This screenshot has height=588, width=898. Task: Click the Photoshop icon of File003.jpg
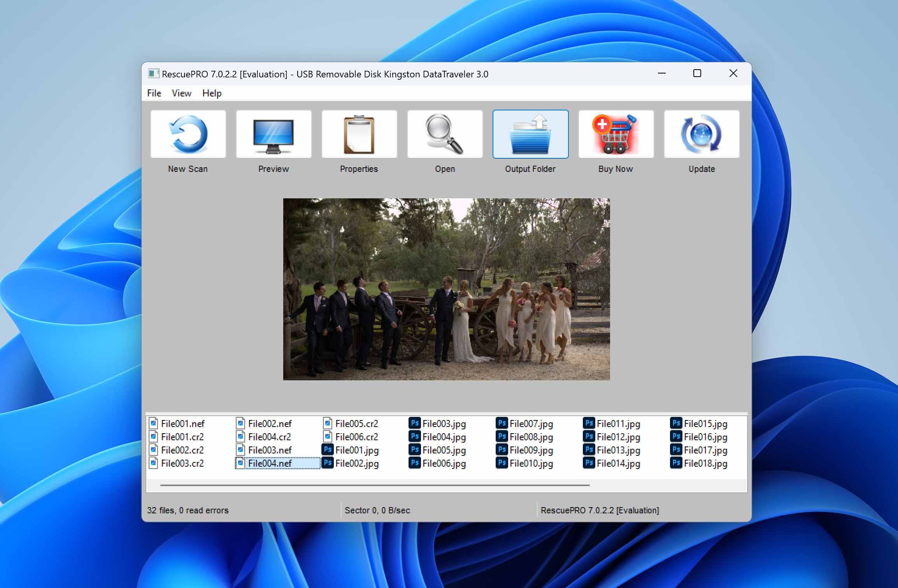coord(415,423)
